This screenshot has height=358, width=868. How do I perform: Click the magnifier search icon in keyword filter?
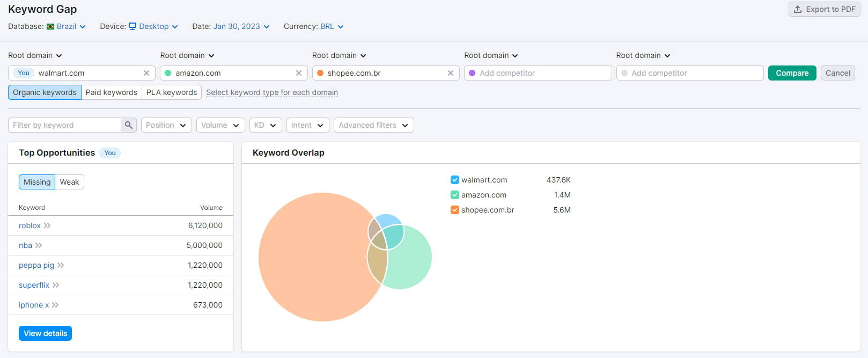[x=129, y=125]
